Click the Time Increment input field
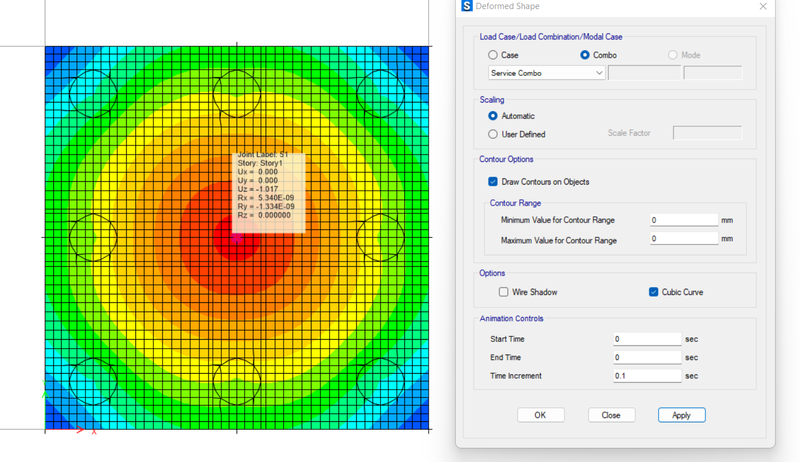The image size is (800, 462). (x=647, y=376)
